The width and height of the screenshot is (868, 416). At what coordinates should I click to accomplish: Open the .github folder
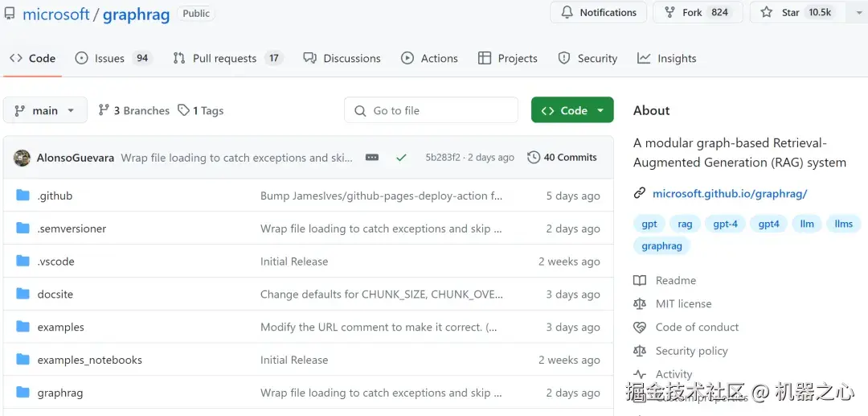coord(55,196)
